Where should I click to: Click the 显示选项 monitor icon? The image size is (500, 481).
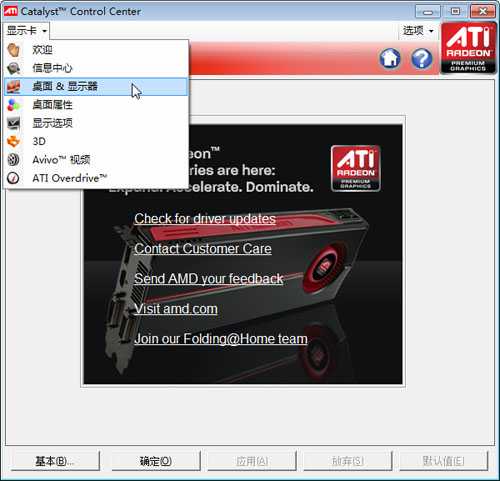[x=13, y=123]
